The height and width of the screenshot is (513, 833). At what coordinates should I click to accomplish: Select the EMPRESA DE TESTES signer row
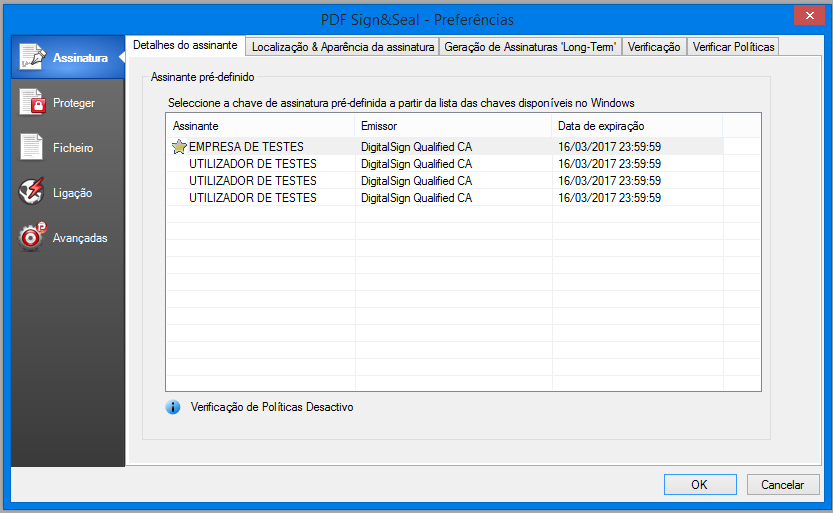coord(445,147)
